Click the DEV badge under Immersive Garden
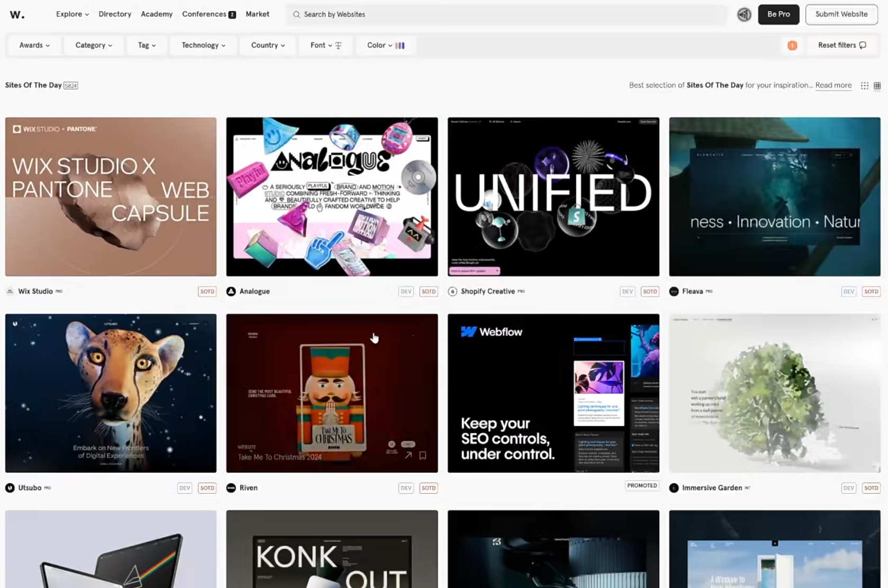This screenshot has width=888, height=588. pos(848,488)
